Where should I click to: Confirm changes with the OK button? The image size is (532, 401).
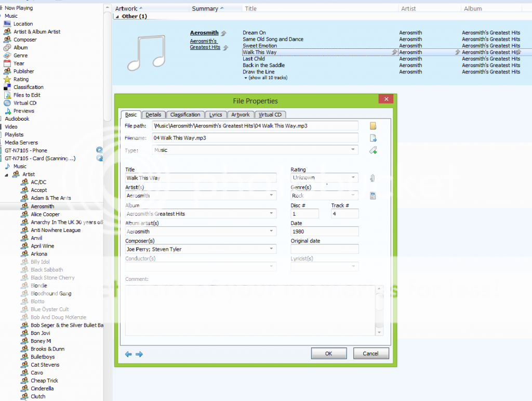pyautogui.click(x=329, y=354)
